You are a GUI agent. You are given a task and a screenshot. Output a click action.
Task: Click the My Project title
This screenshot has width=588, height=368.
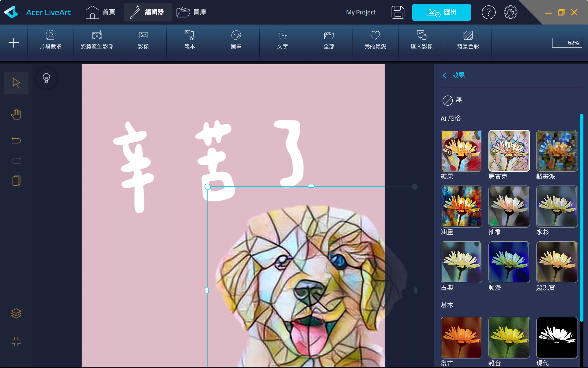pyautogui.click(x=361, y=12)
